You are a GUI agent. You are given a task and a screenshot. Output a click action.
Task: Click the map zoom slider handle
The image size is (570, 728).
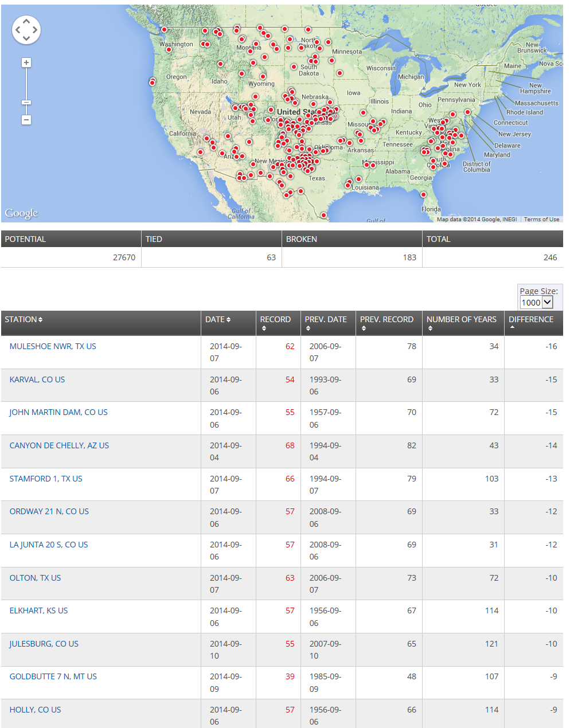[x=26, y=103]
